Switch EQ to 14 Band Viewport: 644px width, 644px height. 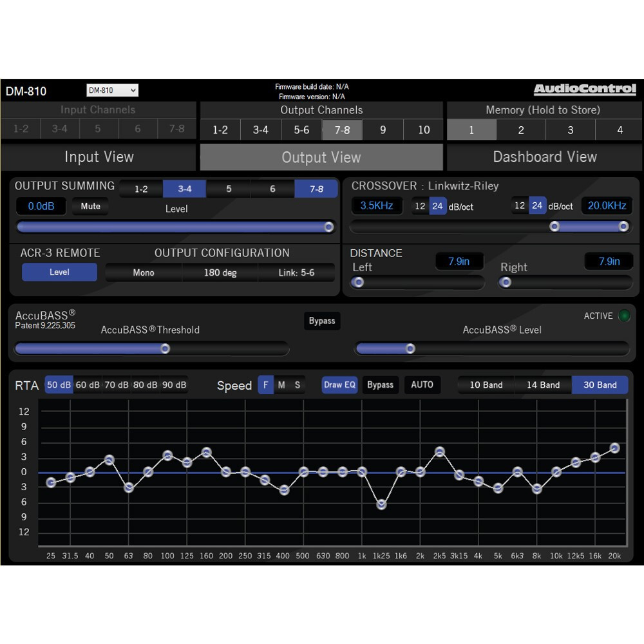click(543, 385)
